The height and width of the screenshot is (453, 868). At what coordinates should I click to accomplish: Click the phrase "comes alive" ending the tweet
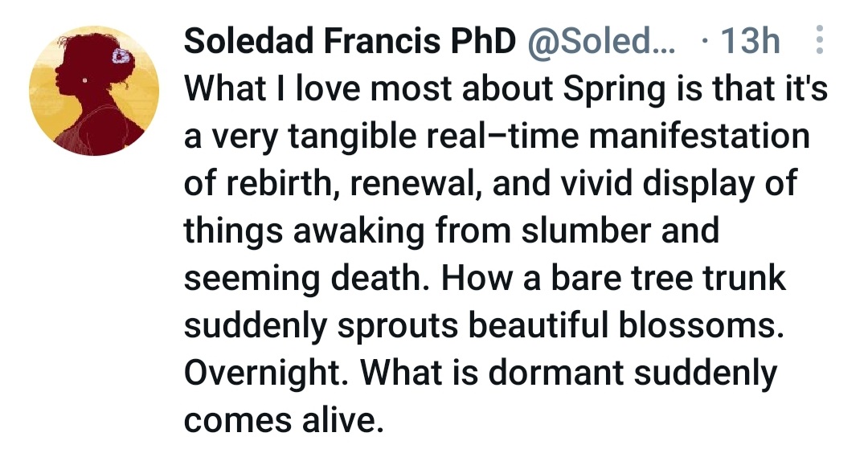click(280, 420)
